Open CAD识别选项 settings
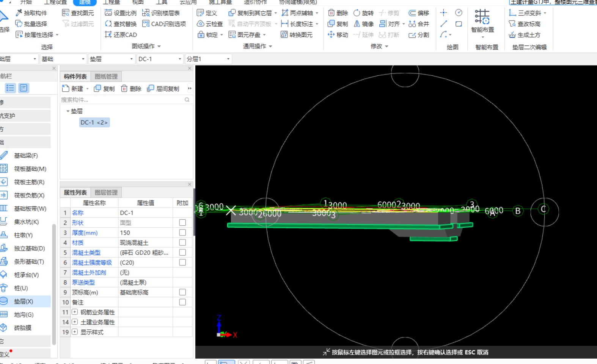597x364 pixels. coord(164,24)
